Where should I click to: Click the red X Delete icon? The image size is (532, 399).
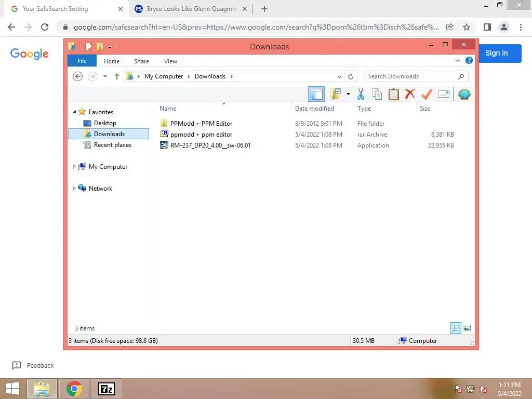point(410,94)
